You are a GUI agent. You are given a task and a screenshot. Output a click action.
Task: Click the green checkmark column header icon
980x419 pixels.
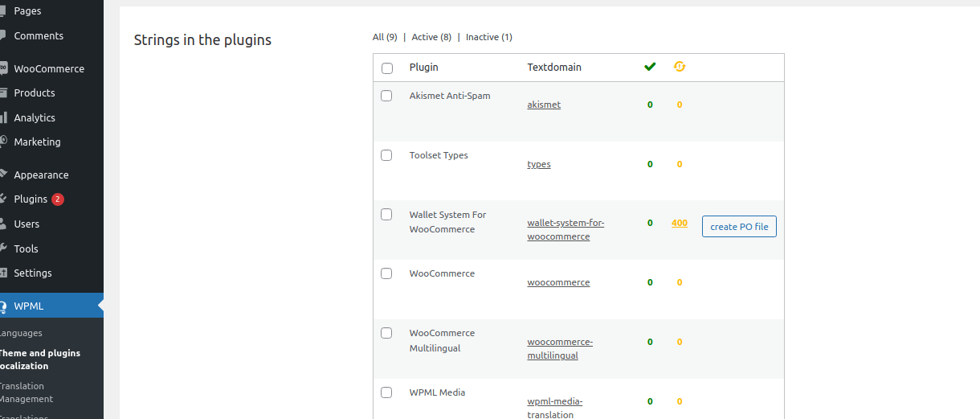click(x=650, y=67)
